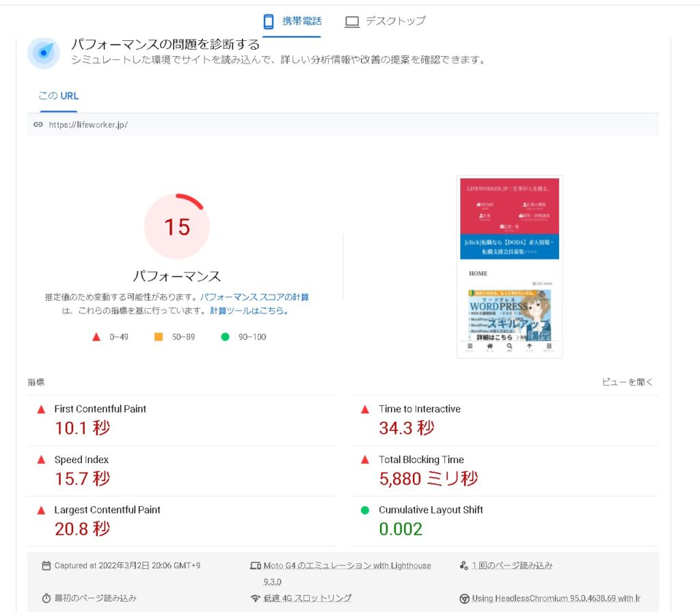Expand the Total Blocking Time metric
Viewport: 700px width, 612px height.
tap(421, 460)
